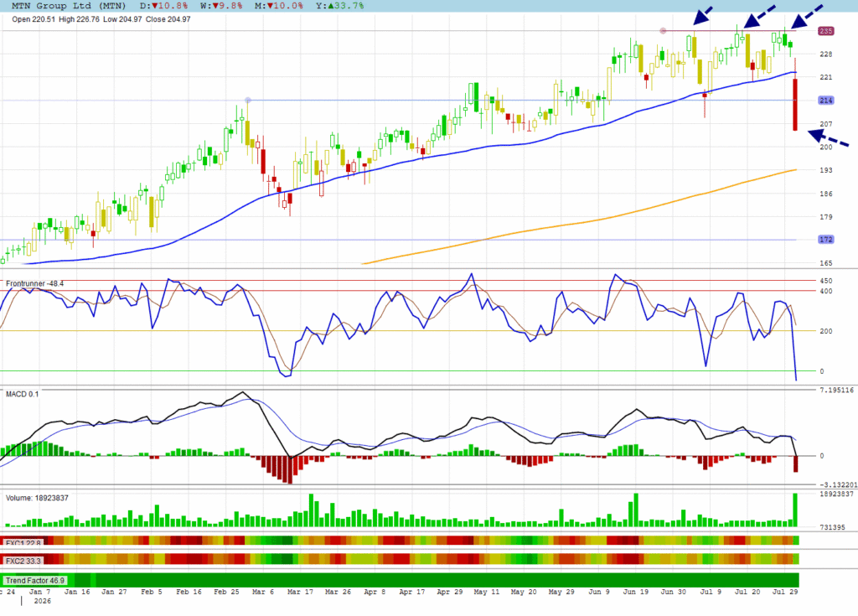Click the Feb 16 date label

(189, 592)
